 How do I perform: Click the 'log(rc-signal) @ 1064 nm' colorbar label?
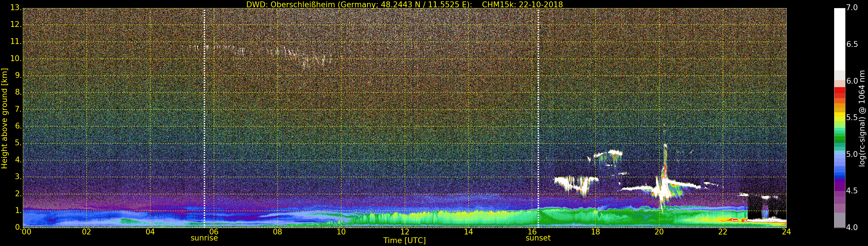[862, 118]
